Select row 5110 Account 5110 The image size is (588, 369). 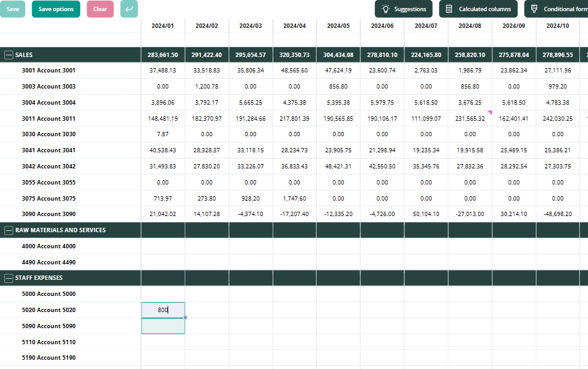pyautogui.click(x=48, y=342)
